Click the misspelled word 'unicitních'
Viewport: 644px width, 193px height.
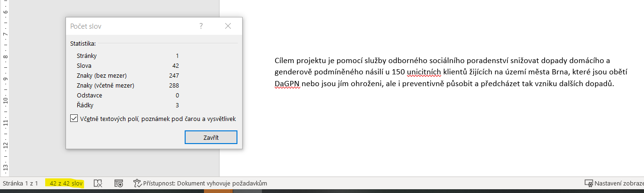click(x=424, y=72)
